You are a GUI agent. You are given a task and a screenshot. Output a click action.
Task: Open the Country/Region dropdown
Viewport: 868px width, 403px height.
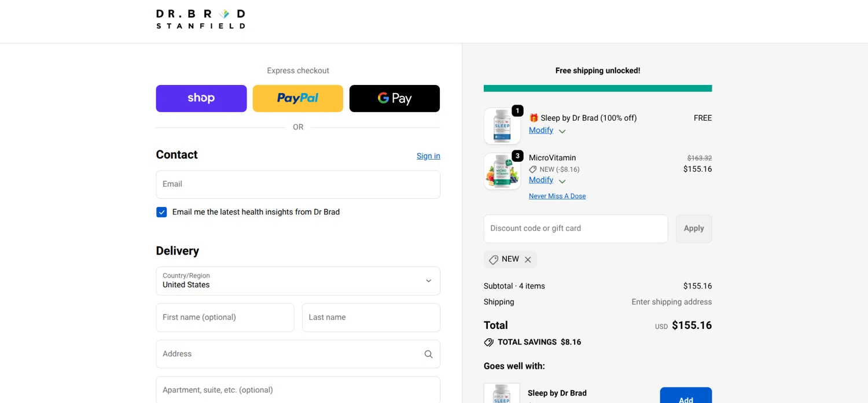[x=298, y=281]
